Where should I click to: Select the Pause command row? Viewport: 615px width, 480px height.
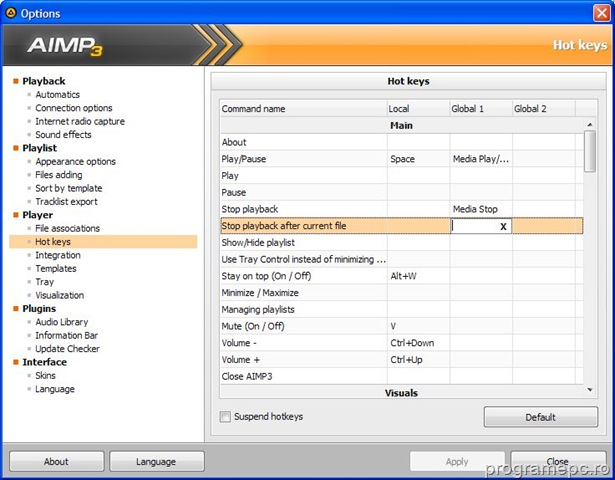tap(402, 193)
